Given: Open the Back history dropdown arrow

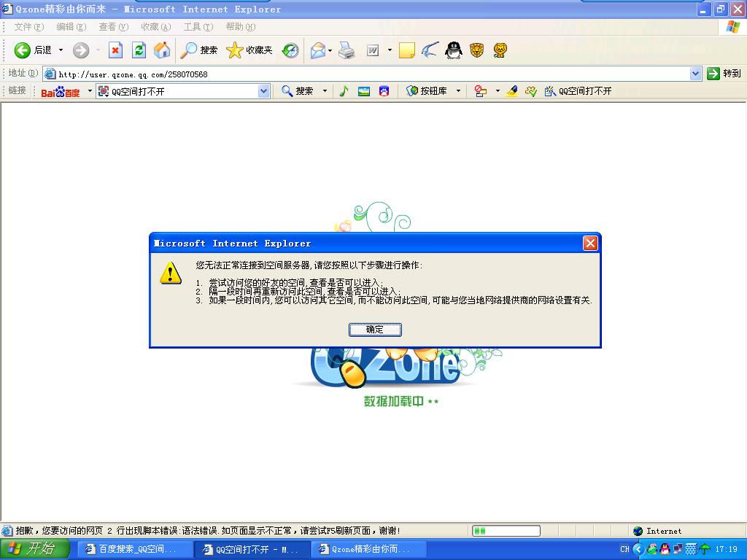Looking at the screenshot, I should [x=61, y=50].
